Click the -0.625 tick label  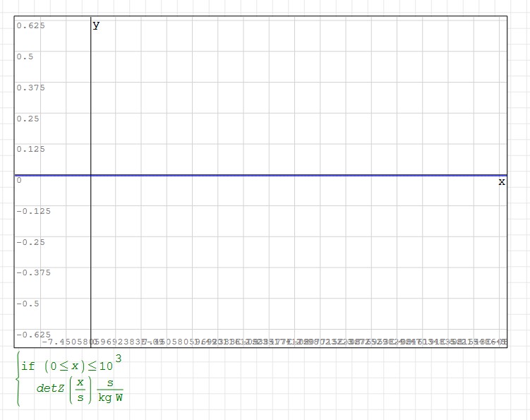click(x=33, y=334)
